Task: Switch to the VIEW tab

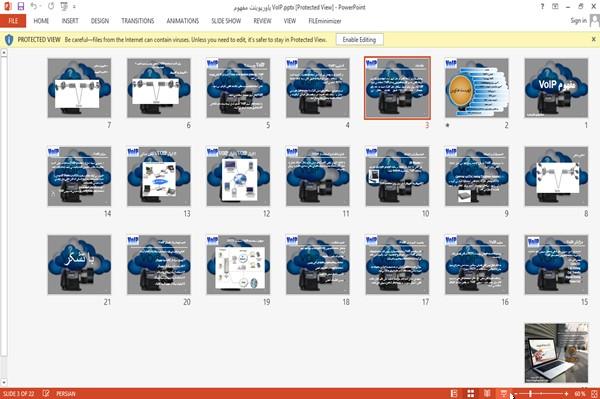Action: point(290,21)
